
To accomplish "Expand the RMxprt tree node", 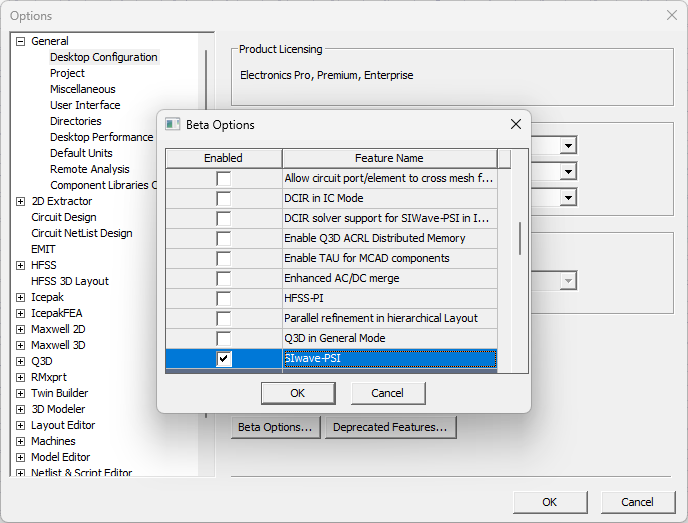I will (x=20, y=377).
